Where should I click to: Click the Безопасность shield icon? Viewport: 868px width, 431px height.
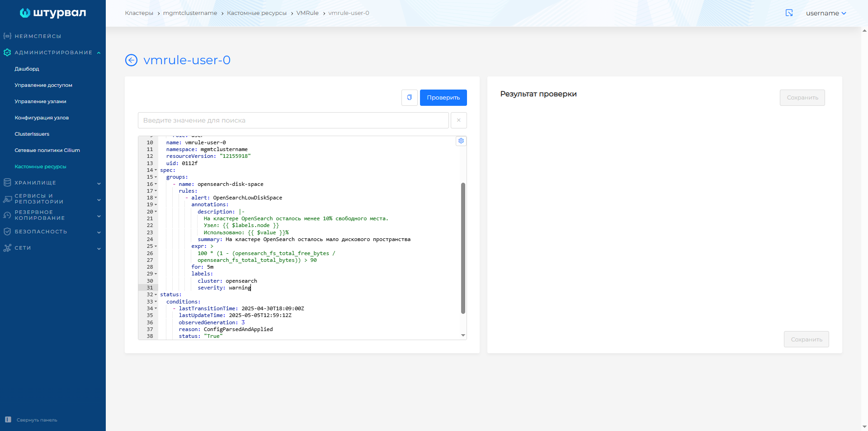pyautogui.click(x=7, y=232)
